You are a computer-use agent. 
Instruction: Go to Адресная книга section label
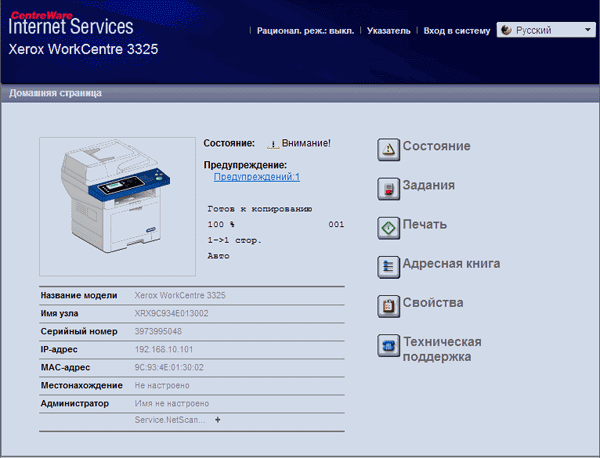click(x=451, y=263)
